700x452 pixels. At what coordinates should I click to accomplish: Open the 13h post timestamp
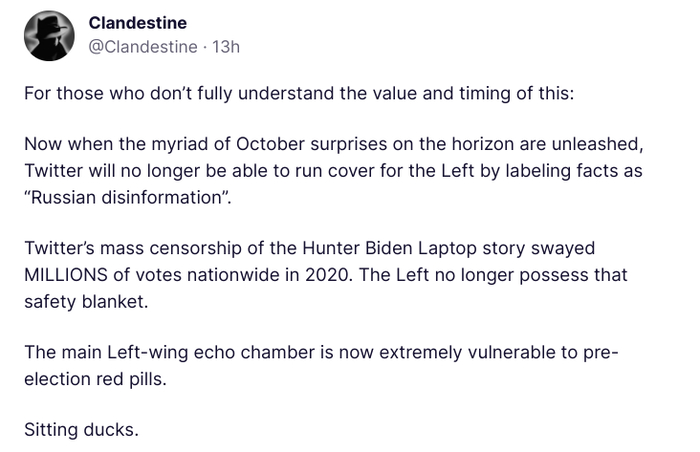click(x=225, y=46)
